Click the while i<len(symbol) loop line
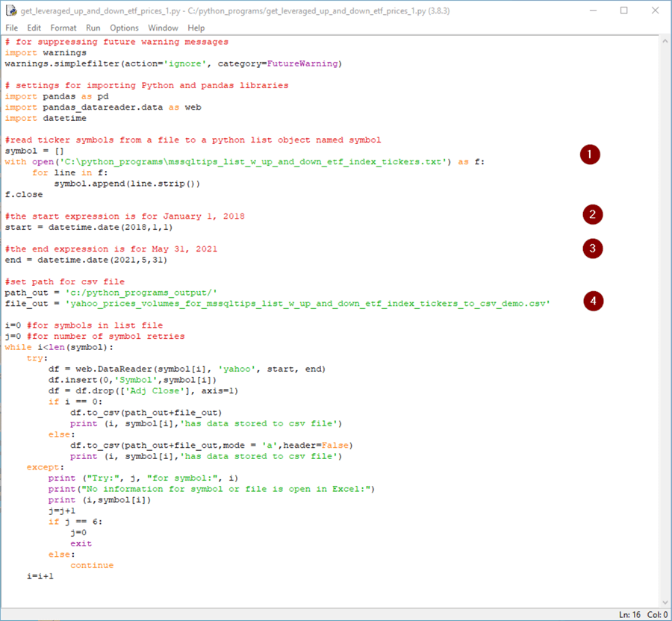 (x=60, y=347)
